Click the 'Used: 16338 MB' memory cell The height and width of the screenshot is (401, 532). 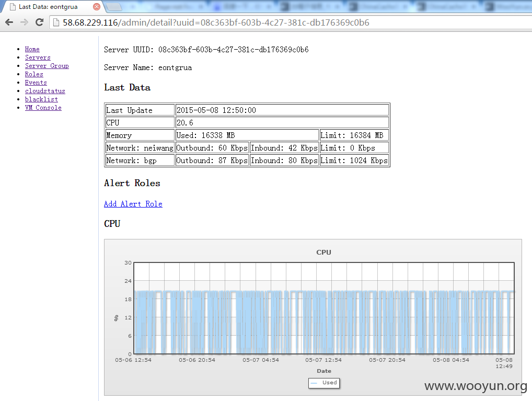tap(247, 135)
